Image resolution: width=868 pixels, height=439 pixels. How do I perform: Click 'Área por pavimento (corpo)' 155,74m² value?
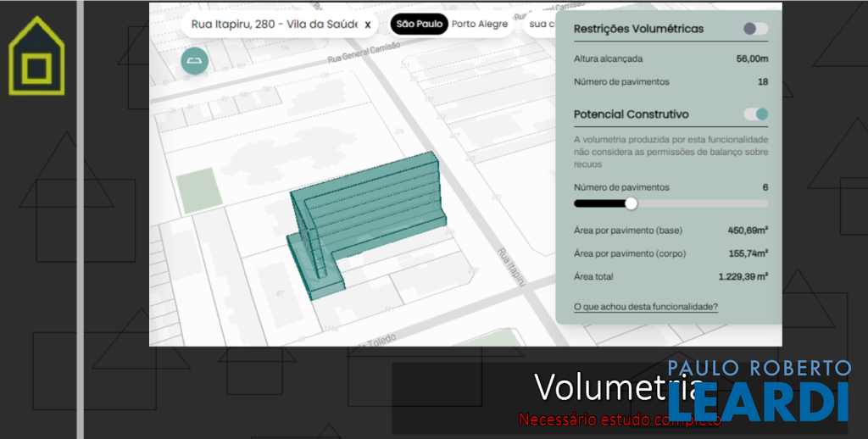coord(748,253)
